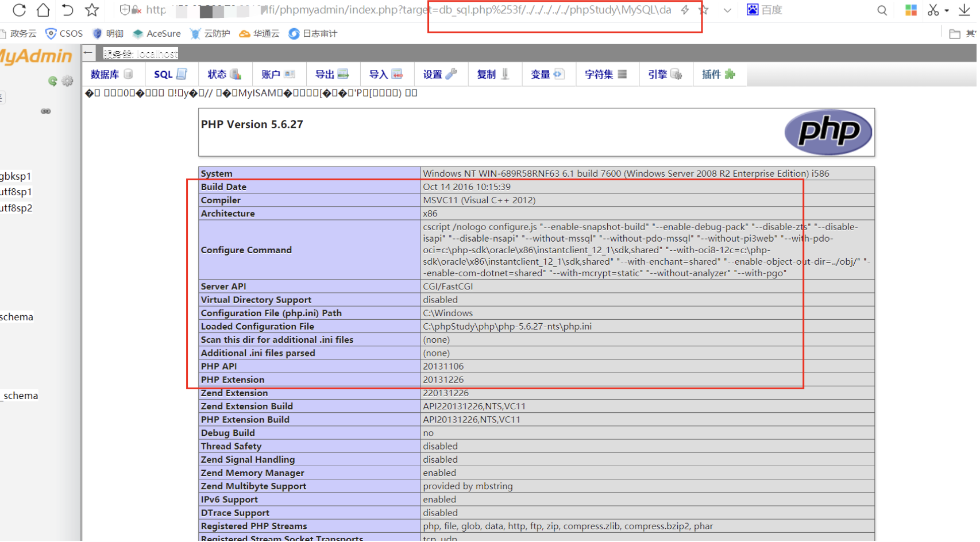Select database gbksp1 in sidebar
The width and height of the screenshot is (980, 542).
(x=16, y=176)
